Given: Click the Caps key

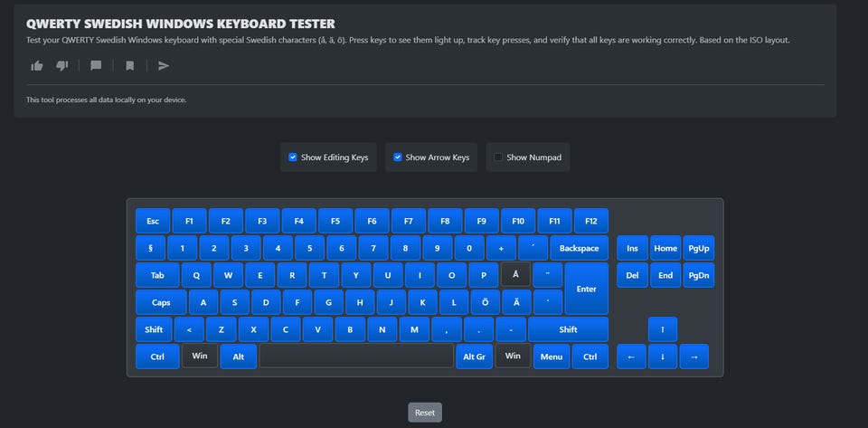Looking at the screenshot, I should click(161, 302).
